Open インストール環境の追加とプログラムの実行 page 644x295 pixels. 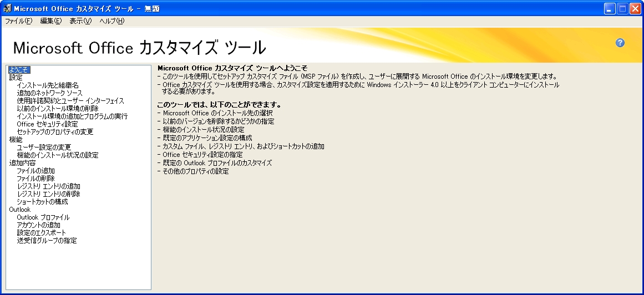(72, 116)
